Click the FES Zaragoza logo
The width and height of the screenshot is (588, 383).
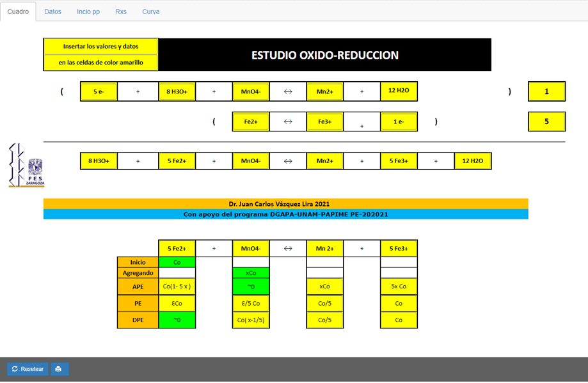click(27, 166)
